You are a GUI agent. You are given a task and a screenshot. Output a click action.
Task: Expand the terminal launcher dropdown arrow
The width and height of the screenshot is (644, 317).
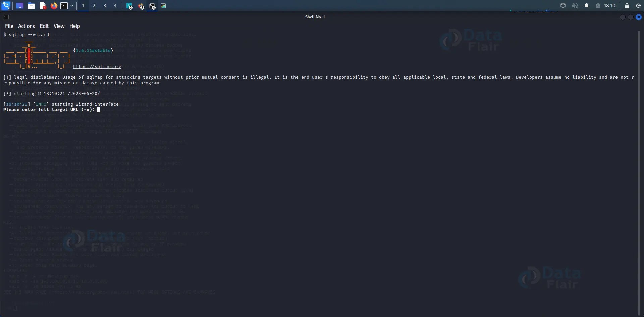pos(72,6)
